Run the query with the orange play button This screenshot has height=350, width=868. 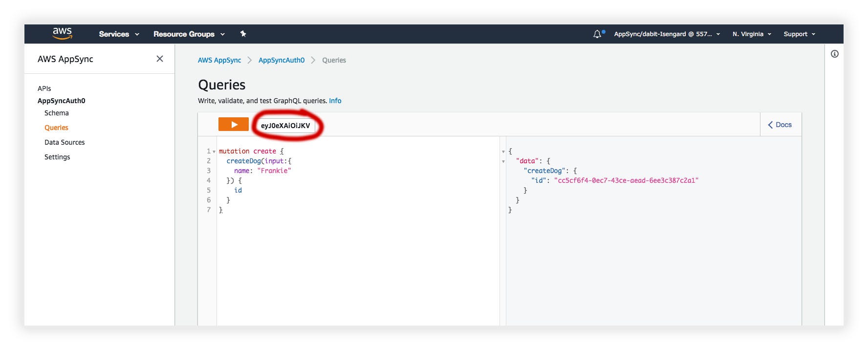click(234, 125)
